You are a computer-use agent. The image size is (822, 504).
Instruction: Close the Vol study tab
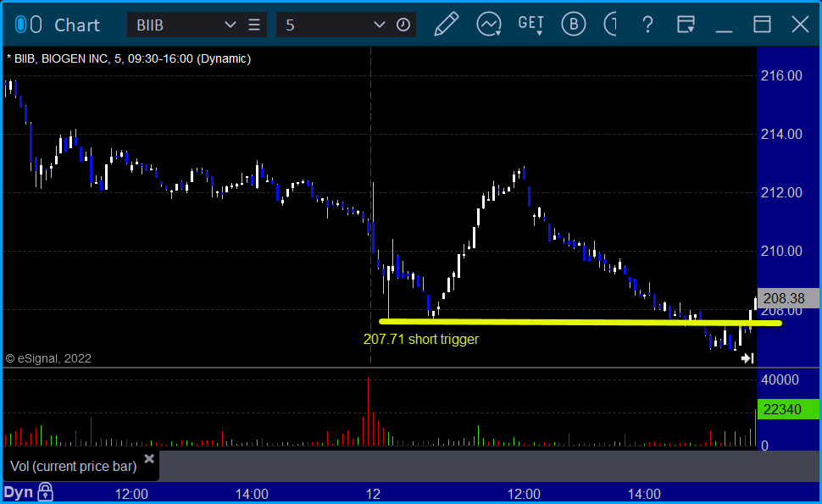(149, 459)
